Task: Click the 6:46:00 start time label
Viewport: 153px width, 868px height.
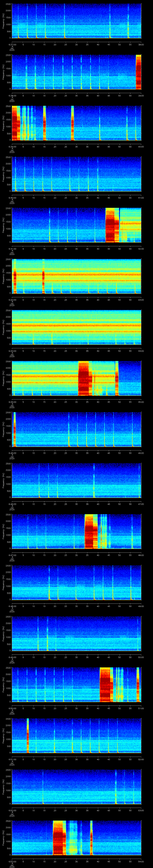Action: tap(12, 504)
